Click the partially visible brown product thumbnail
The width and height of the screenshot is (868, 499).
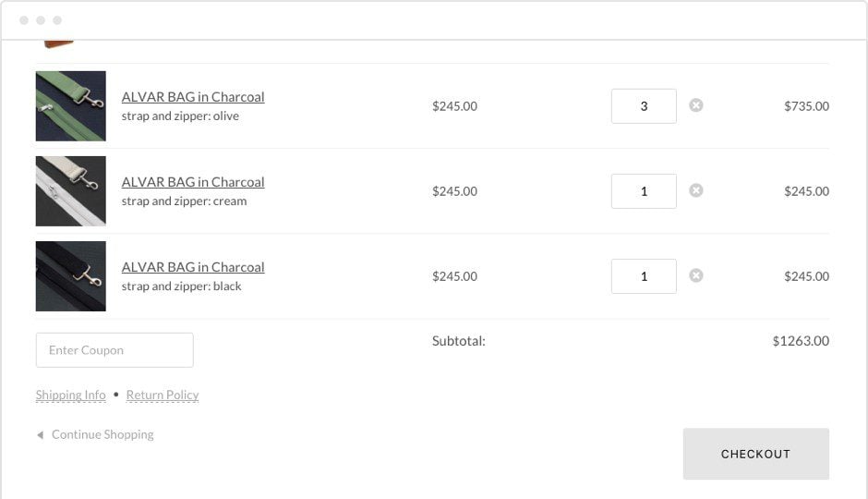coord(57,43)
